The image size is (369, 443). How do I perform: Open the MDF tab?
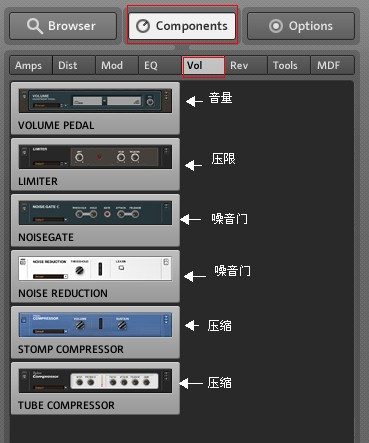(x=332, y=65)
